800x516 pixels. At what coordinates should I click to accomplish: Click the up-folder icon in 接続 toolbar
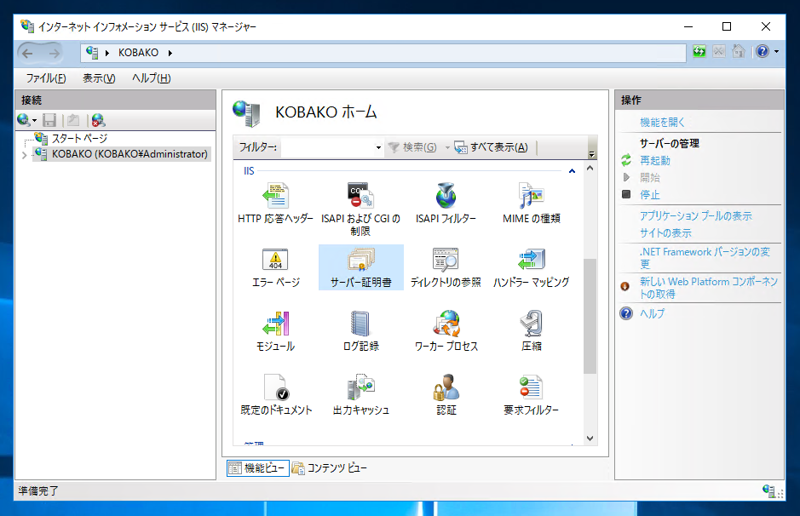73,120
